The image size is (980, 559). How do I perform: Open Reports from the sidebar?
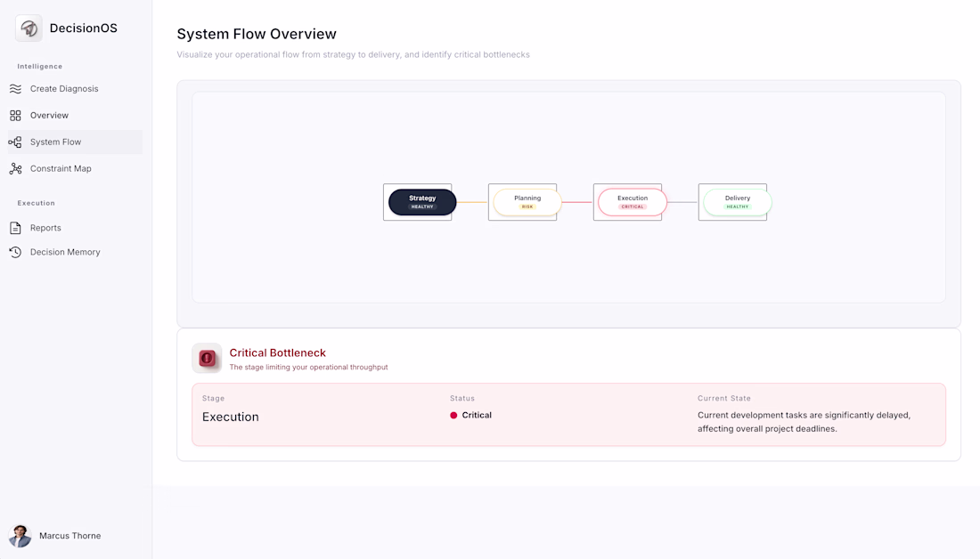(45, 228)
